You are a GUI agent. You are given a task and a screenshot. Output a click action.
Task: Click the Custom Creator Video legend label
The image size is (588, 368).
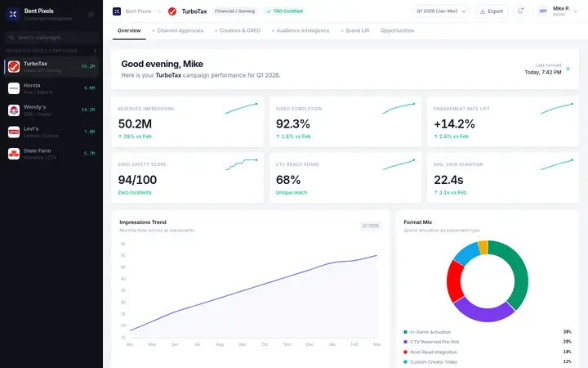pyautogui.click(x=434, y=362)
